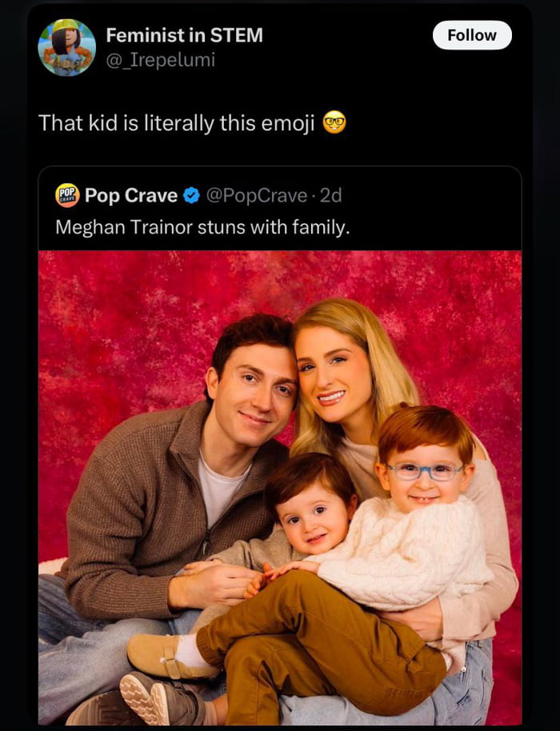Image resolution: width=560 pixels, height=731 pixels.
Task: Open the Feminist in STEM profile avatar
Action: (67, 47)
